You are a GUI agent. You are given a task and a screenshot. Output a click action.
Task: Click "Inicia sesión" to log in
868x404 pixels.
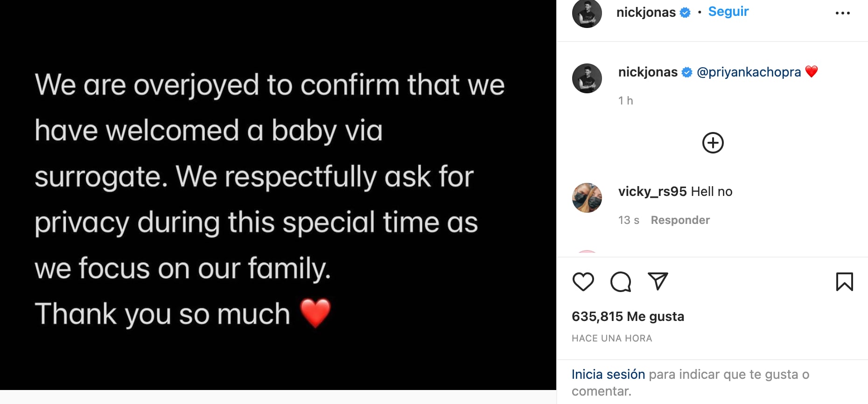point(608,374)
